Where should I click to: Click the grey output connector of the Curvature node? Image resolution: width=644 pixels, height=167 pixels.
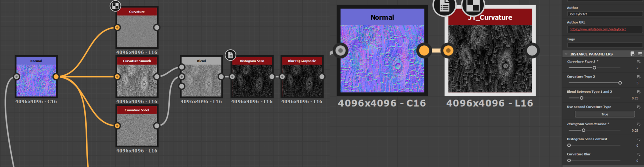pyautogui.click(x=156, y=27)
